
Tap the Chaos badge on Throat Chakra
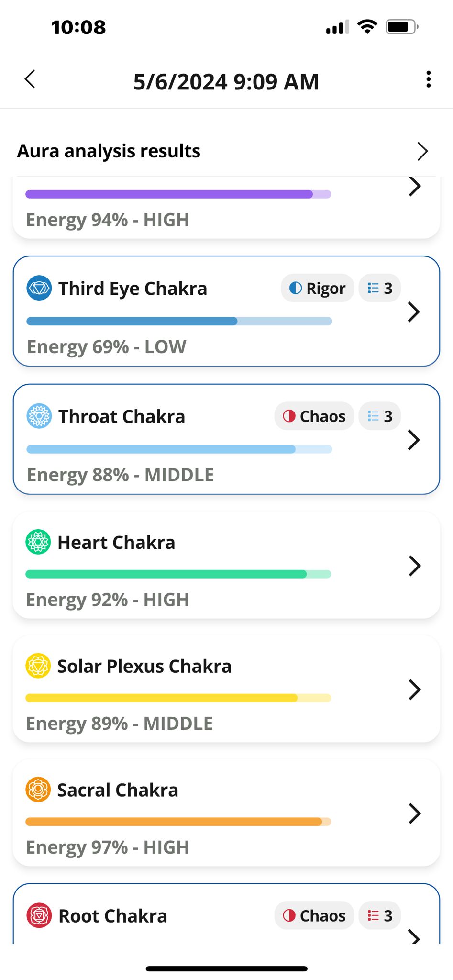click(314, 416)
